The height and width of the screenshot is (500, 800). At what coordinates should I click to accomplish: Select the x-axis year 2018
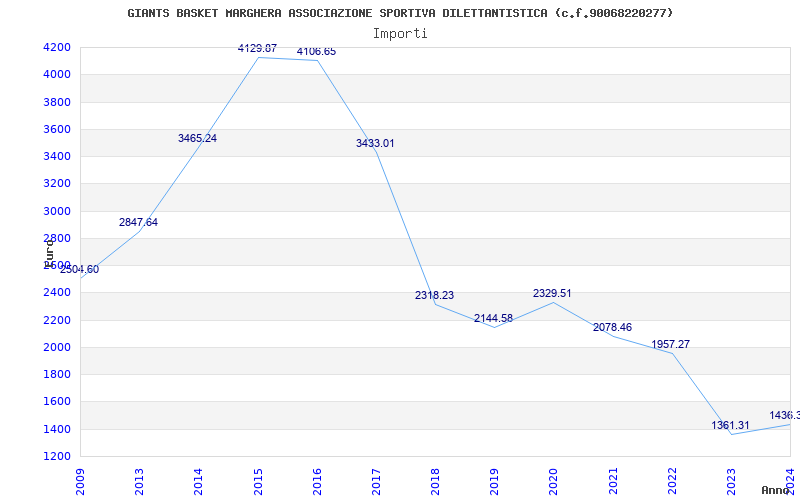coord(435,482)
